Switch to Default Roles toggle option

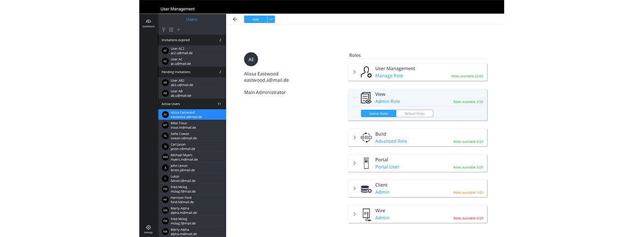pos(414,114)
